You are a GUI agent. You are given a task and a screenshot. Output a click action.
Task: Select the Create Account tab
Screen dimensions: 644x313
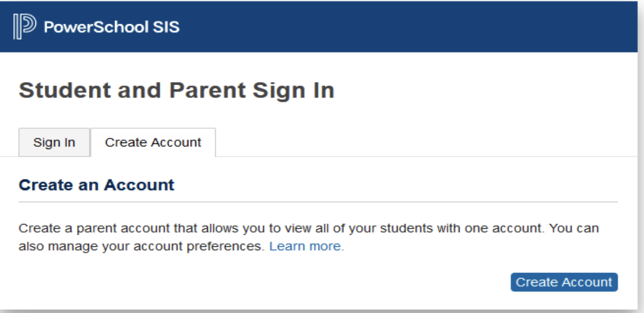click(x=153, y=143)
